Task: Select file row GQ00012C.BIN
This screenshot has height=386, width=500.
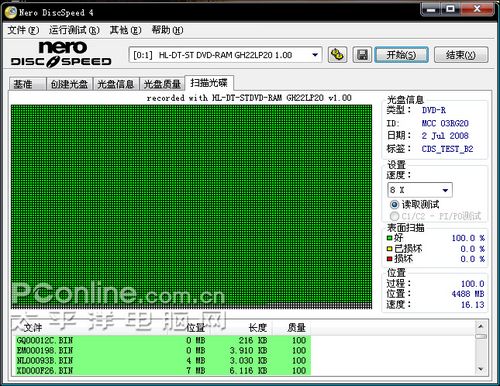Action: coord(162,340)
